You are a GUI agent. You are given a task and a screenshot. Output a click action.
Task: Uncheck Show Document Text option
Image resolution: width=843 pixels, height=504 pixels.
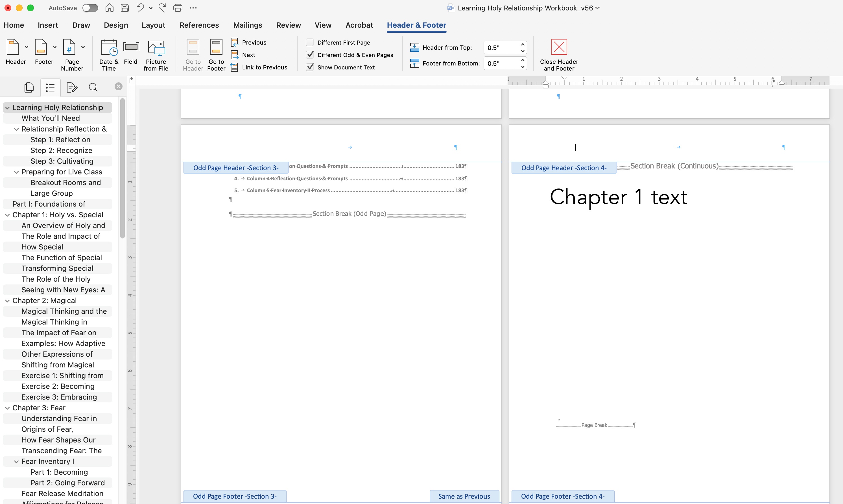click(309, 67)
